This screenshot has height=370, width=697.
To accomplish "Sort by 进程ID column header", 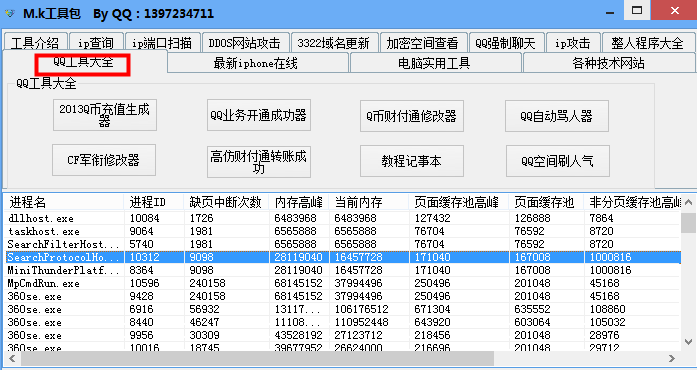I will click(x=154, y=202).
